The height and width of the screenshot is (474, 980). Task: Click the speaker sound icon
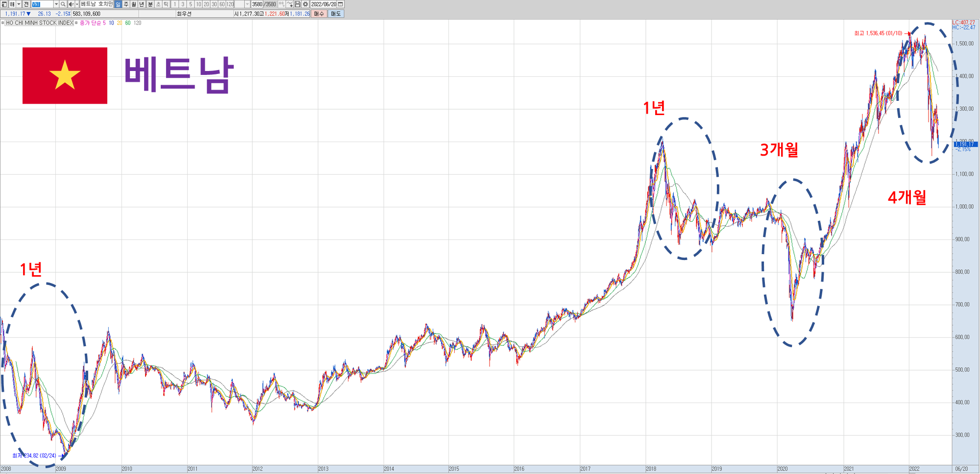coord(71,4)
